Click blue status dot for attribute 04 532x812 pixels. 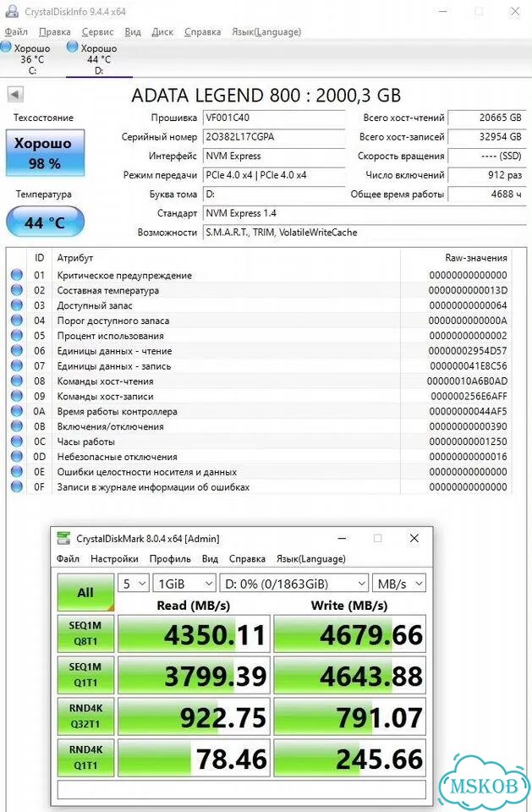(x=17, y=320)
